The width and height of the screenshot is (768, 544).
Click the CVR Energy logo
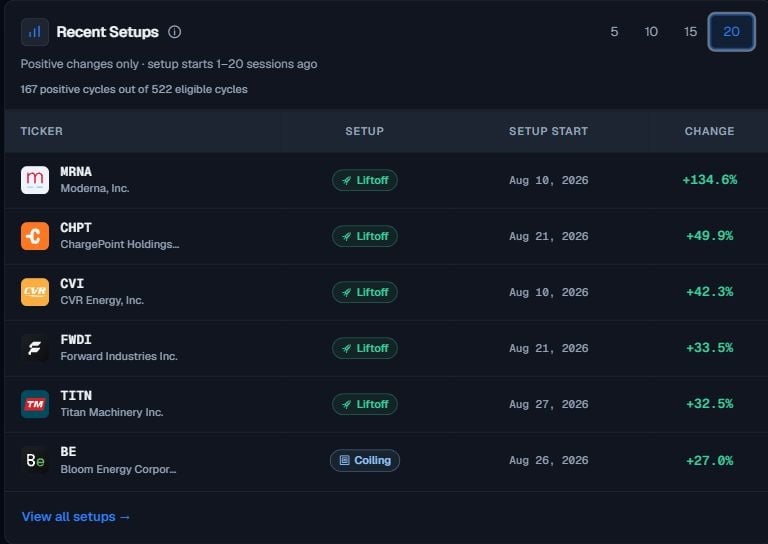pyautogui.click(x=35, y=292)
